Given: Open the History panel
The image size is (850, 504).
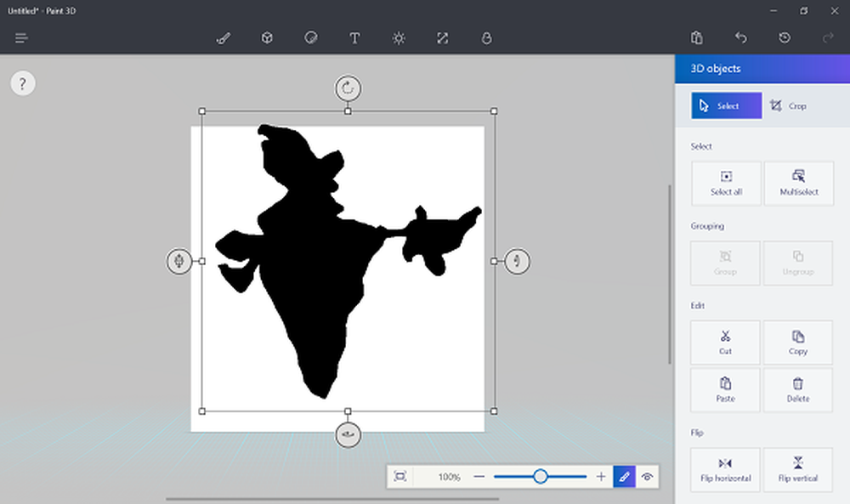Looking at the screenshot, I should click(x=785, y=38).
